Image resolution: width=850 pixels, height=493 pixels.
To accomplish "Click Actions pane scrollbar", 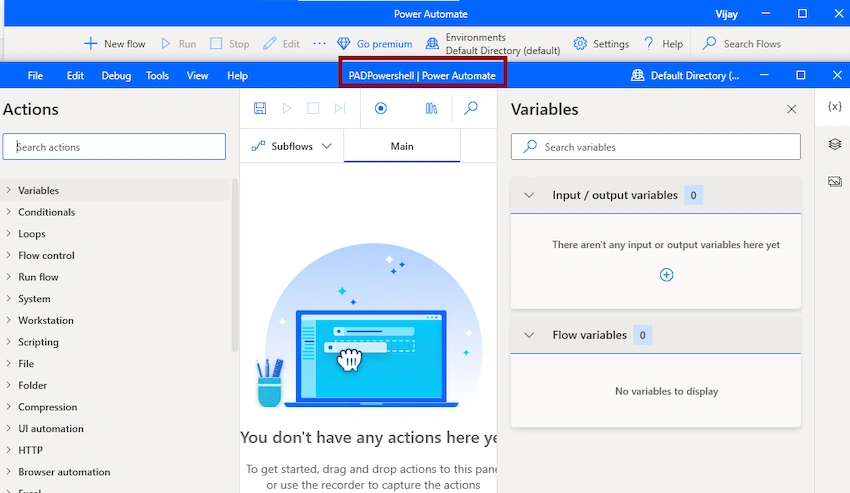I will (x=235, y=266).
